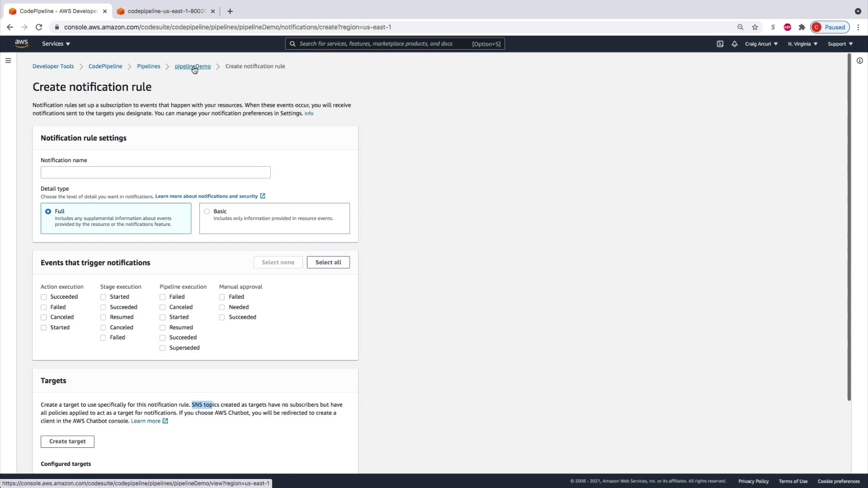This screenshot has width=868, height=488.
Task: Click the ABP extension icon
Action: pos(788,27)
